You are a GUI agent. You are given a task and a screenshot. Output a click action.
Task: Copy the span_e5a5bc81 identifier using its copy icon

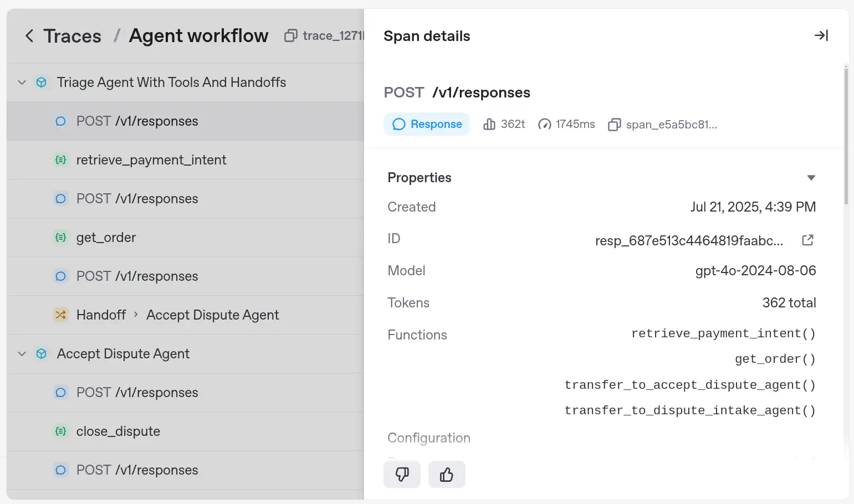coord(614,124)
